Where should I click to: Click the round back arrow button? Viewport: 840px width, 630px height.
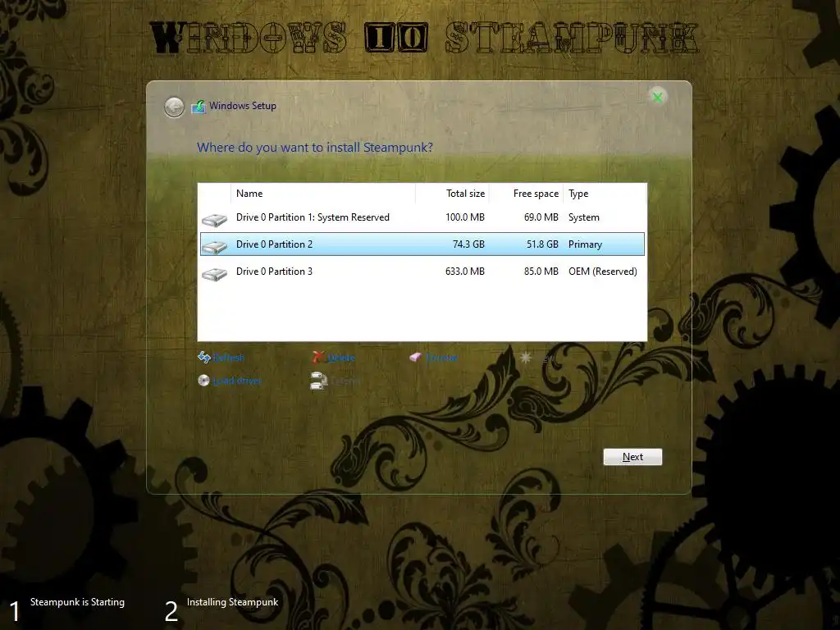click(174, 107)
